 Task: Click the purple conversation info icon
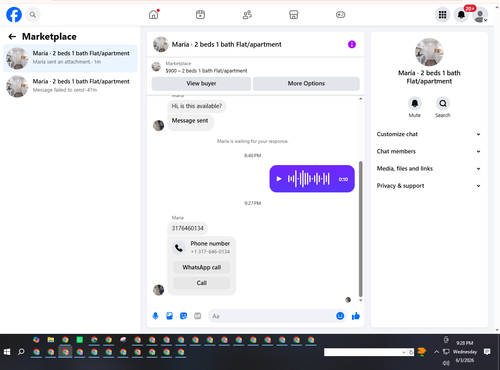tap(352, 44)
